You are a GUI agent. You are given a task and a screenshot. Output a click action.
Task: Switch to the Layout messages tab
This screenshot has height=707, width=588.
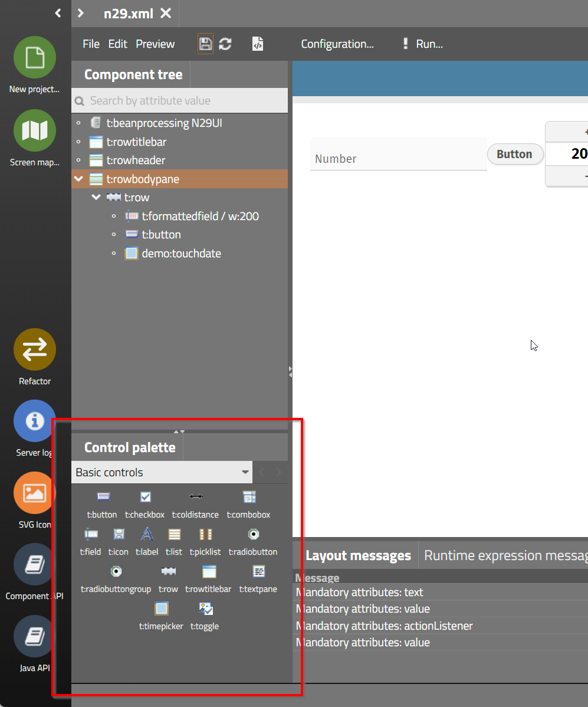tap(358, 555)
